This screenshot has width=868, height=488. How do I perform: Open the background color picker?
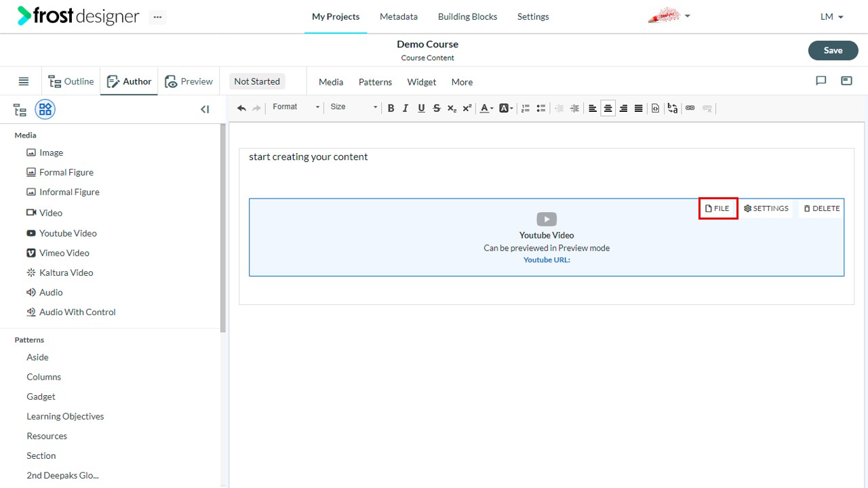(506, 108)
